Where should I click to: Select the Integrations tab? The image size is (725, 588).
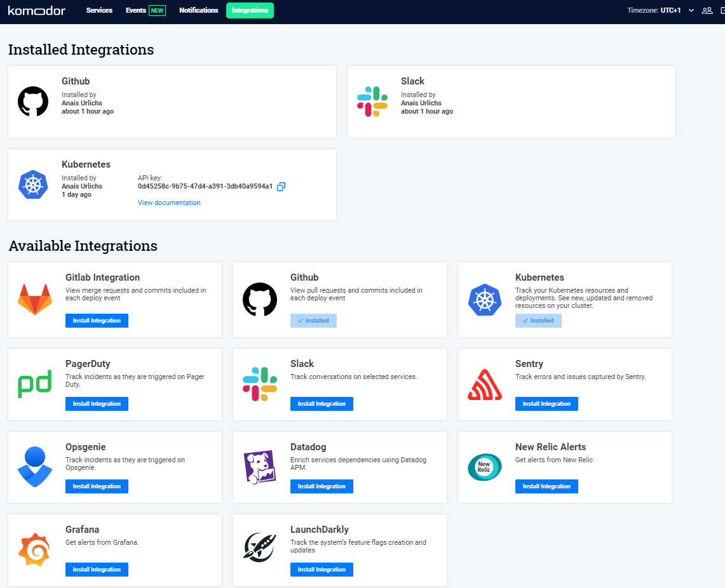click(250, 10)
